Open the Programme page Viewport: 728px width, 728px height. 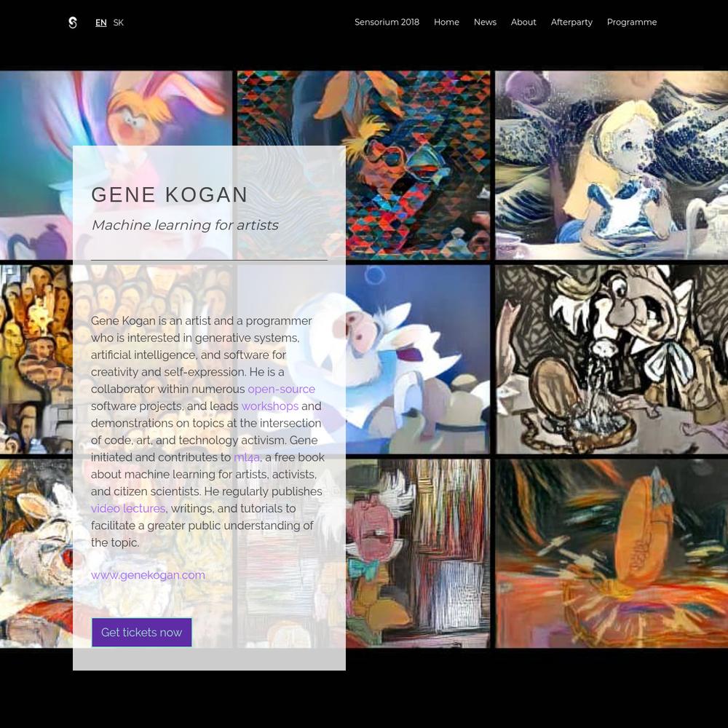pos(631,22)
